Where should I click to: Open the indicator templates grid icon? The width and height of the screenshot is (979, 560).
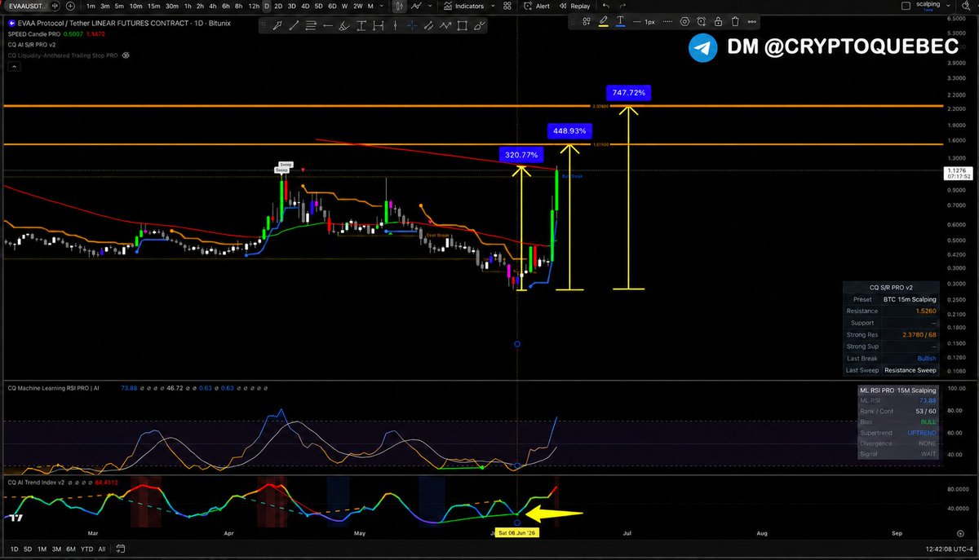coord(507,7)
